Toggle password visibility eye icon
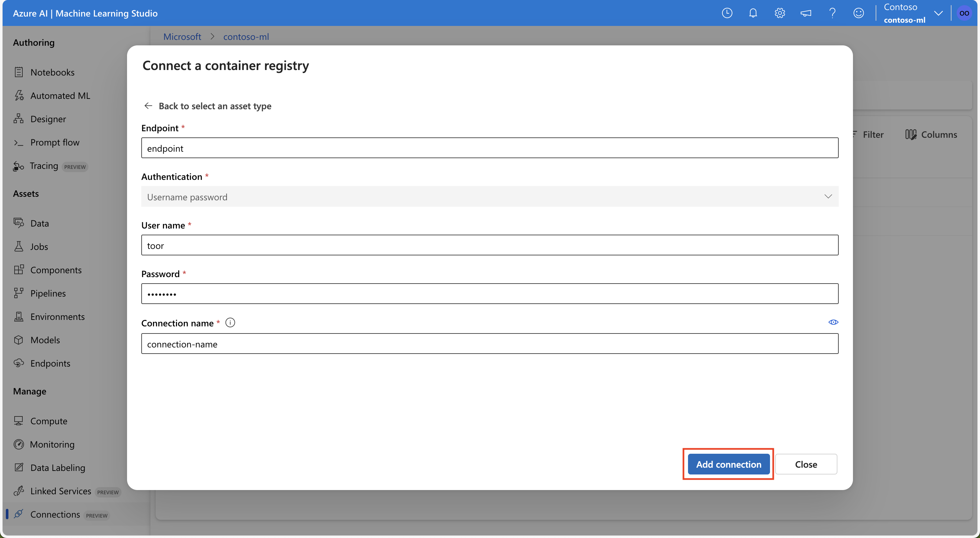 (833, 322)
